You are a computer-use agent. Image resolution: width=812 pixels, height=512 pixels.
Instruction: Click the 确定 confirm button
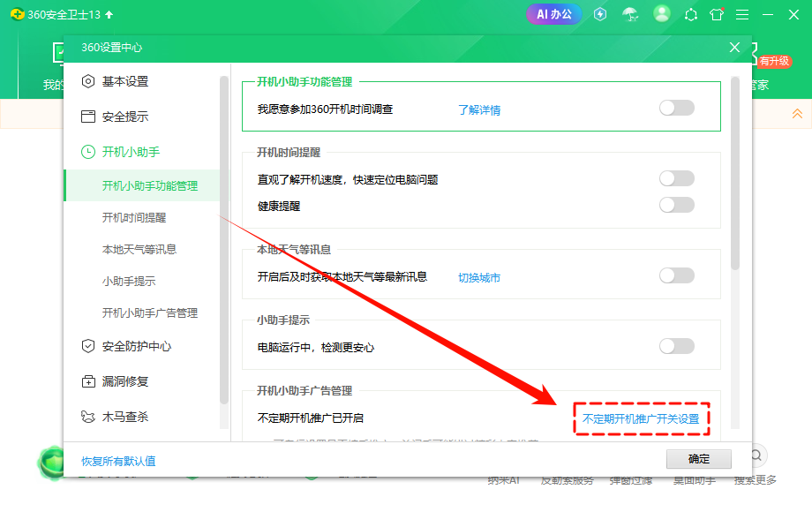699,459
